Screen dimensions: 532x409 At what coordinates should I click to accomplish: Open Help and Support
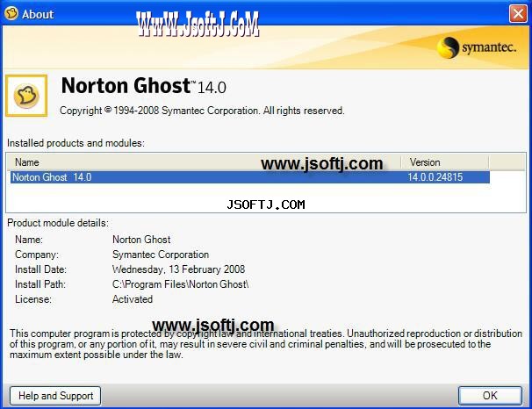[x=55, y=396]
